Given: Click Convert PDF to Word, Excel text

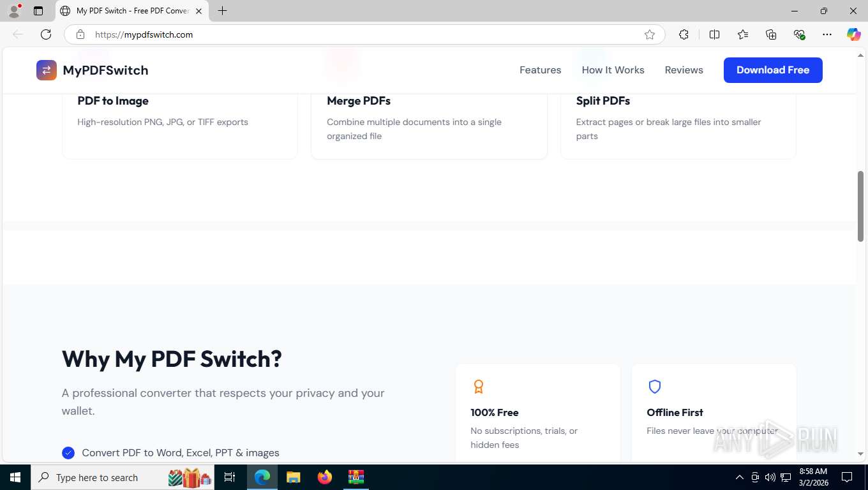Looking at the screenshot, I should click(x=181, y=453).
